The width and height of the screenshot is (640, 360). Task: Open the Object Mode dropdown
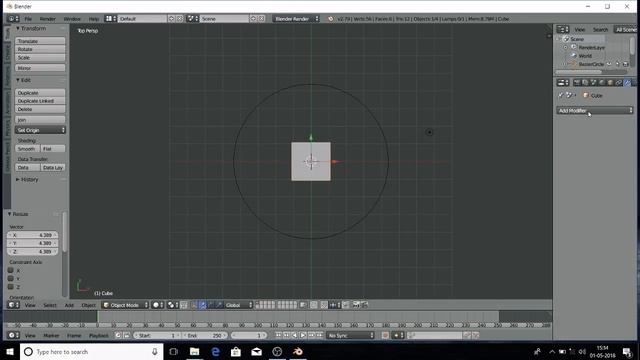pos(125,305)
